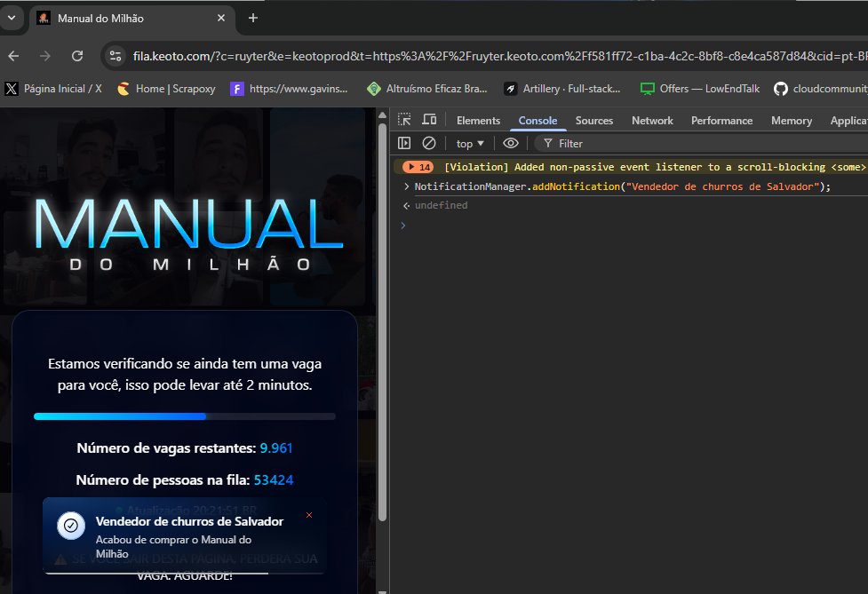The image size is (868, 594).
Task: Switch to the Sources tab
Action: coord(594,121)
